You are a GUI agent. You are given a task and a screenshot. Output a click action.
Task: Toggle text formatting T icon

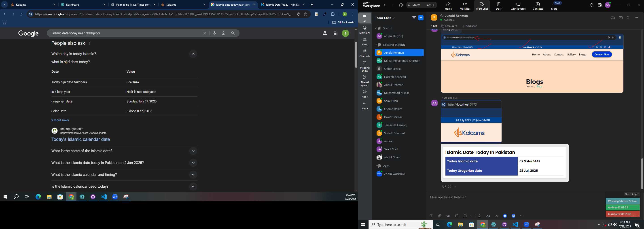point(431,216)
